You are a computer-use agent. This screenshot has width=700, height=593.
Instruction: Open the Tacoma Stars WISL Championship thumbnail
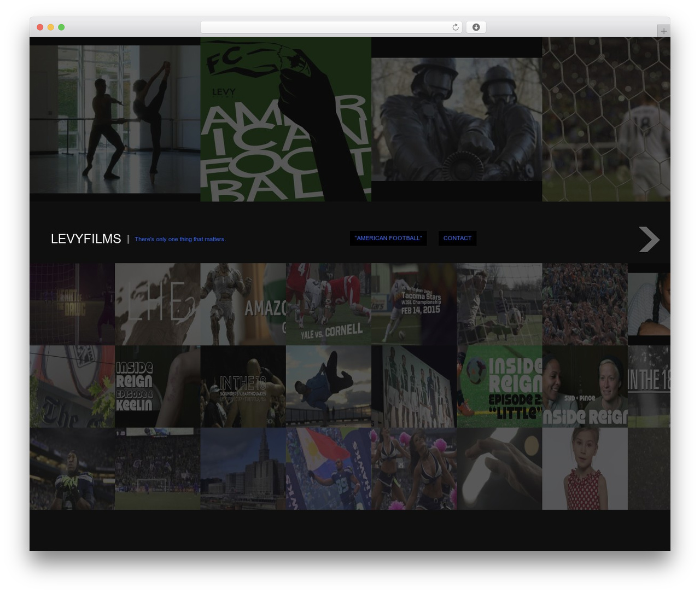(x=414, y=304)
